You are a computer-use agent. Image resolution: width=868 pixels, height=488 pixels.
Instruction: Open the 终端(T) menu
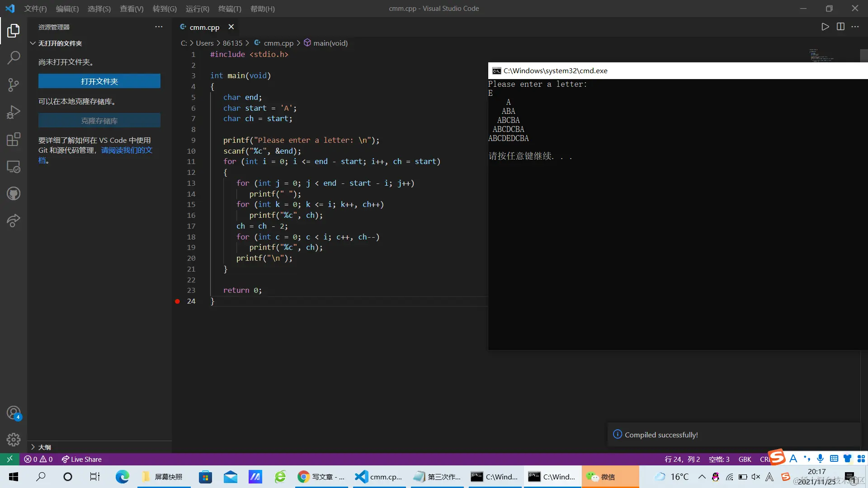pos(230,9)
